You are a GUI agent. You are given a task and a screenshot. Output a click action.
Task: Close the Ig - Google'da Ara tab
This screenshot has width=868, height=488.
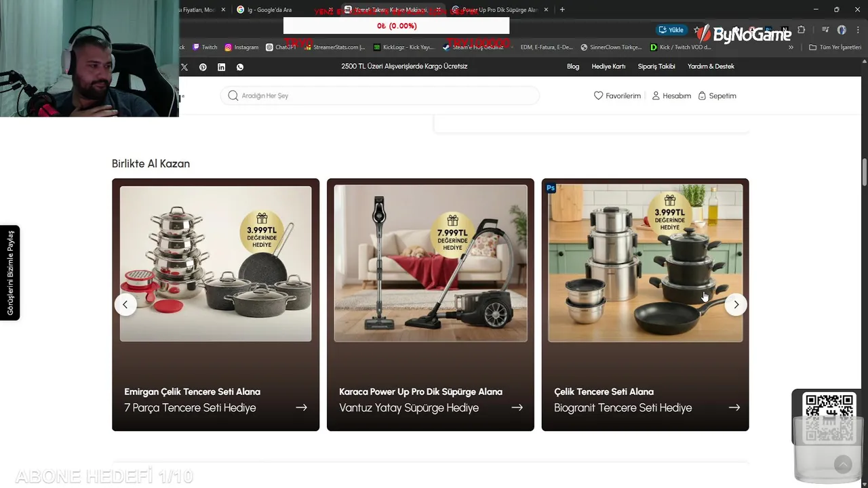[x=330, y=9]
